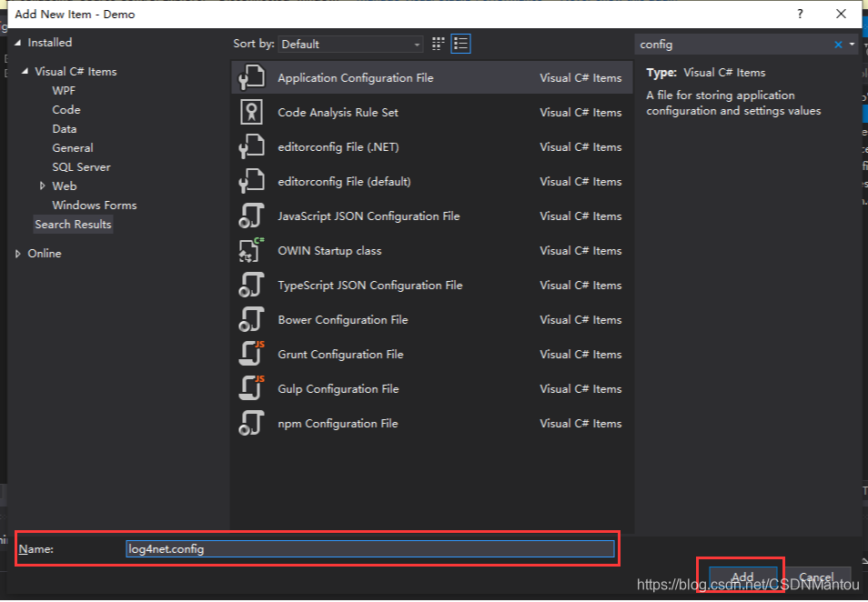Select Gulp Configuration File name
This screenshot has width=868, height=602.
[338, 389]
